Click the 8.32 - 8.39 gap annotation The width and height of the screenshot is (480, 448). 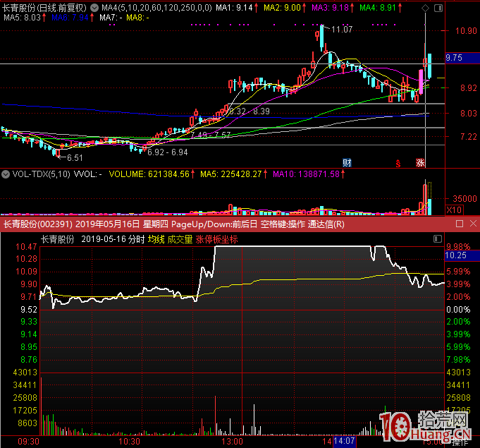pos(250,111)
